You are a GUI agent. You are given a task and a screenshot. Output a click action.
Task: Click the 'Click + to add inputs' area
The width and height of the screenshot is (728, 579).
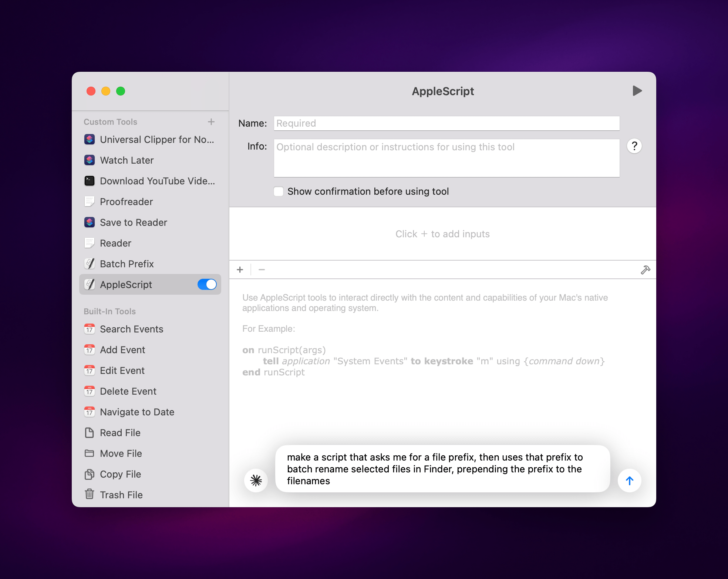click(442, 234)
